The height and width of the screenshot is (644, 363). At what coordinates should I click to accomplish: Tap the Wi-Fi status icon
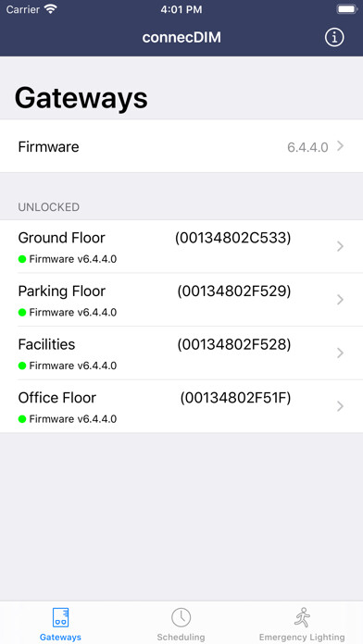point(51,9)
